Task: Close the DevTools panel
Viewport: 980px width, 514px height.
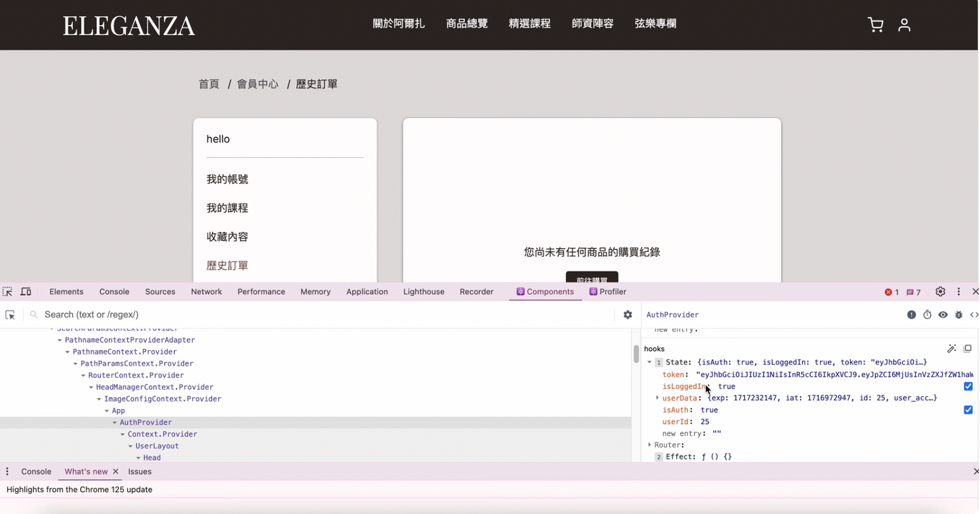Action: click(x=975, y=292)
